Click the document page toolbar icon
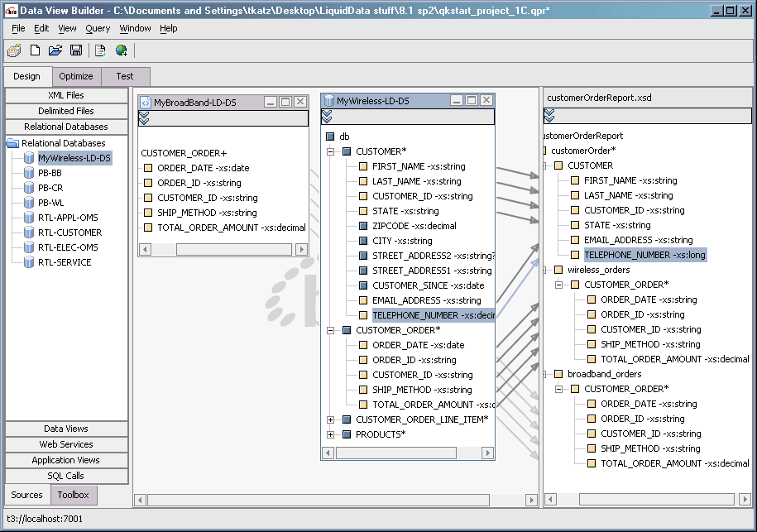 point(100,50)
